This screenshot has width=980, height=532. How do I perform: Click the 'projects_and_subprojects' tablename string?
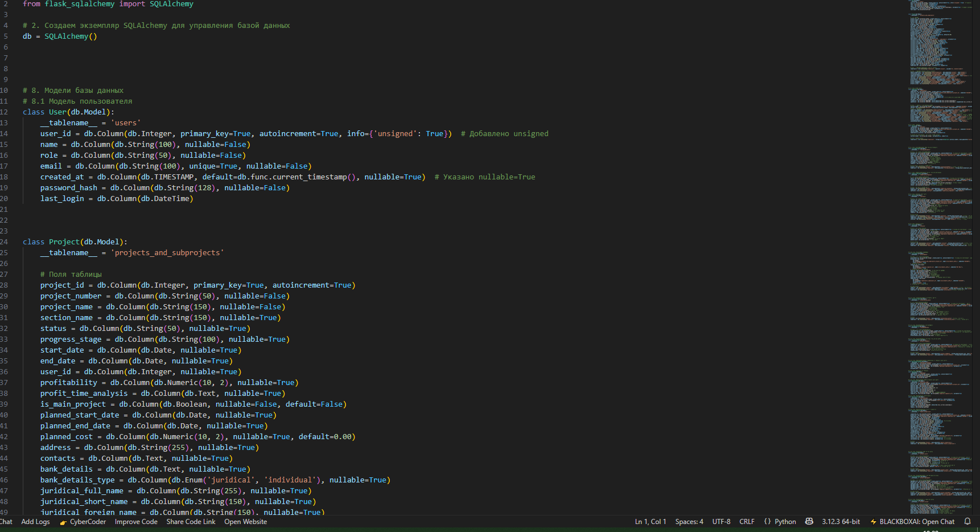click(167, 253)
